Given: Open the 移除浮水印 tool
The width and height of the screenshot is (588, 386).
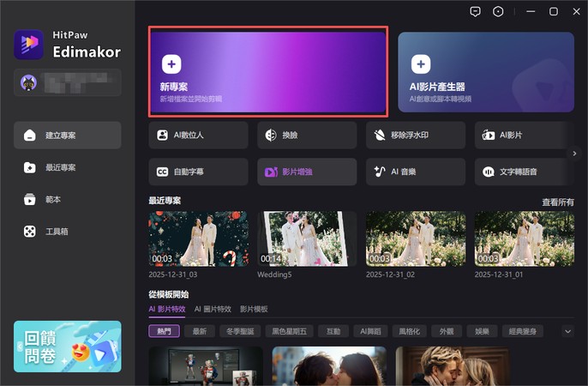Looking at the screenshot, I should (416, 135).
